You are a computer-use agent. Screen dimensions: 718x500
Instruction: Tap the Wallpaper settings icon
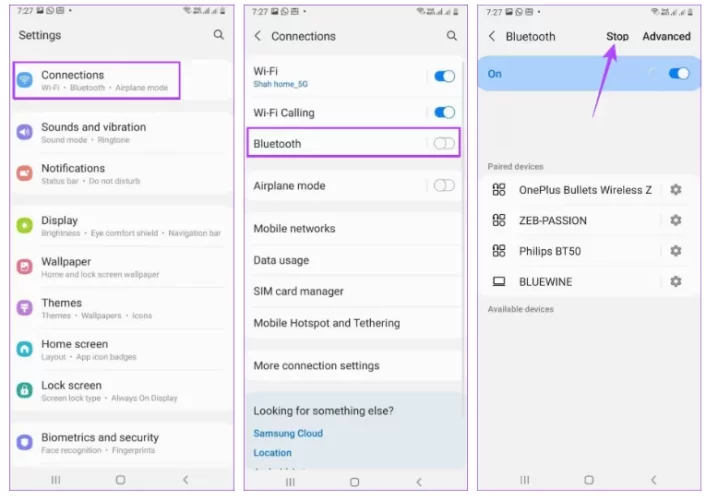click(x=25, y=266)
